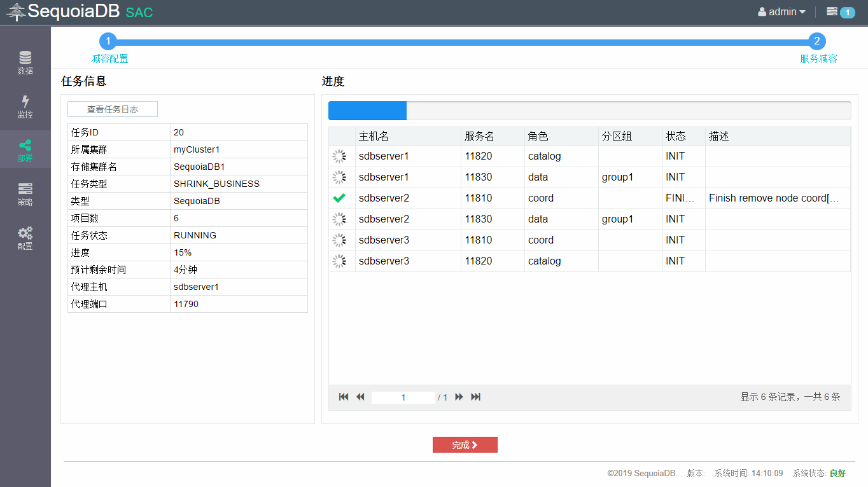Click spinner icon for sdbserver3 coord row

pos(339,240)
